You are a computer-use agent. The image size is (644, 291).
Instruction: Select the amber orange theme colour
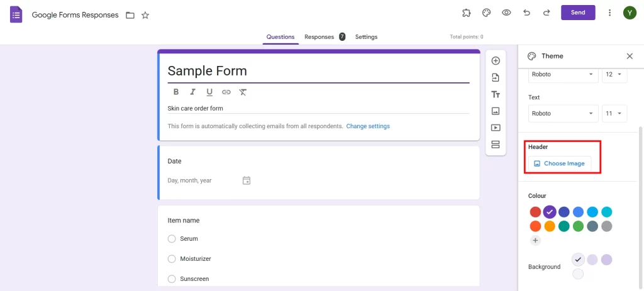(x=550, y=226)
